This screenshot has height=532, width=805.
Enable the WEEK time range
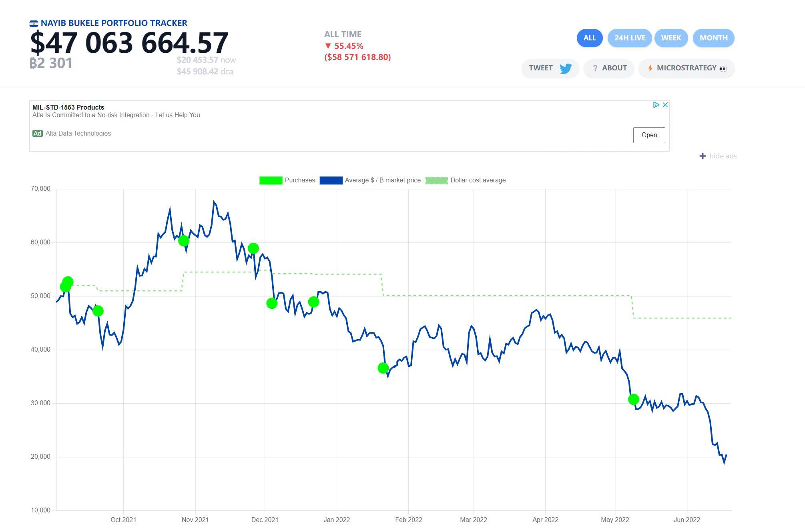point(671,38)
